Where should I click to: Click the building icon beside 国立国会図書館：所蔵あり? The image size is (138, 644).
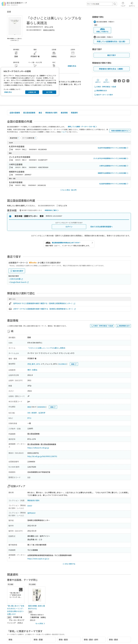(95, 22)
